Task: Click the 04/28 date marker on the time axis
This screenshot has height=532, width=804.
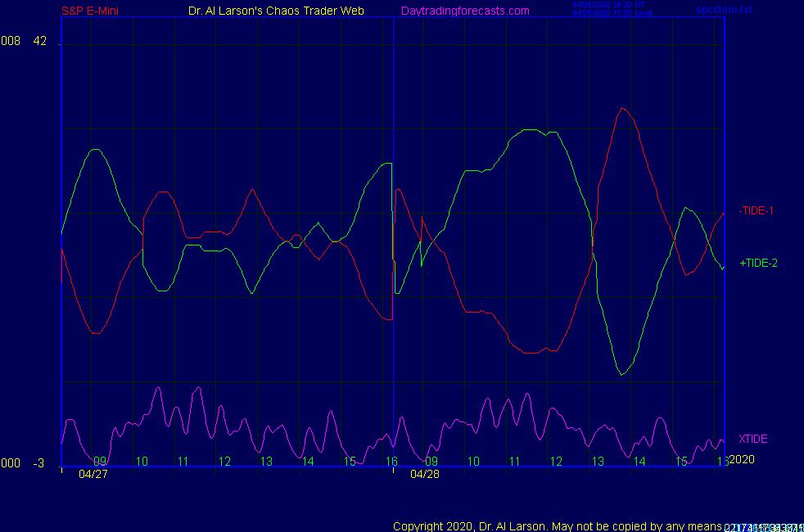Action: 425,473
